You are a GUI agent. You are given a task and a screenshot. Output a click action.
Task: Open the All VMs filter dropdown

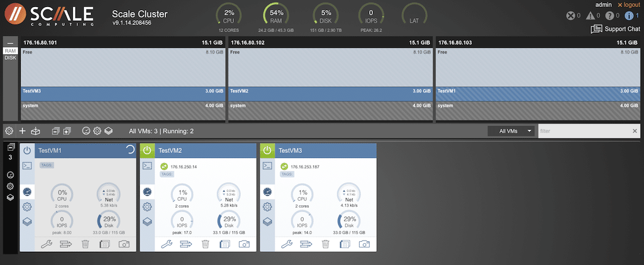511,131
